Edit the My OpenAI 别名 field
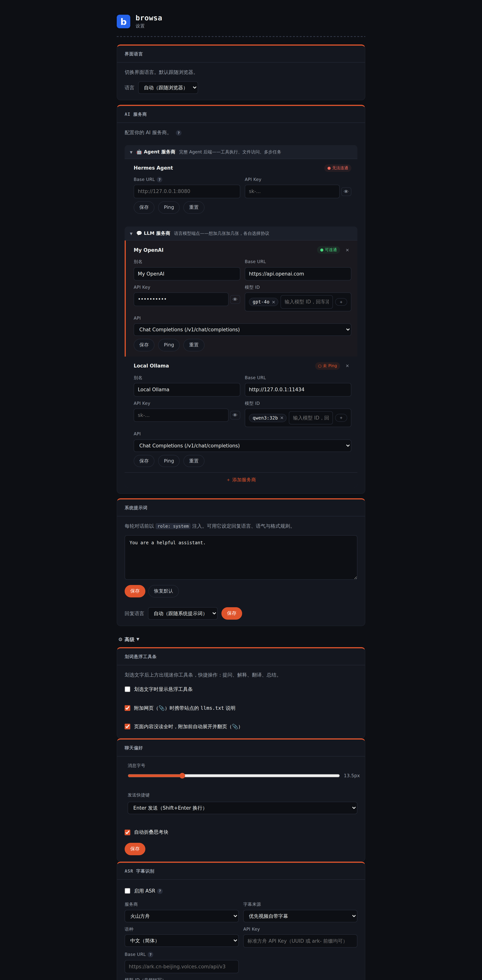This screenshot has height=980, width=482. click(x=187, y=274)
